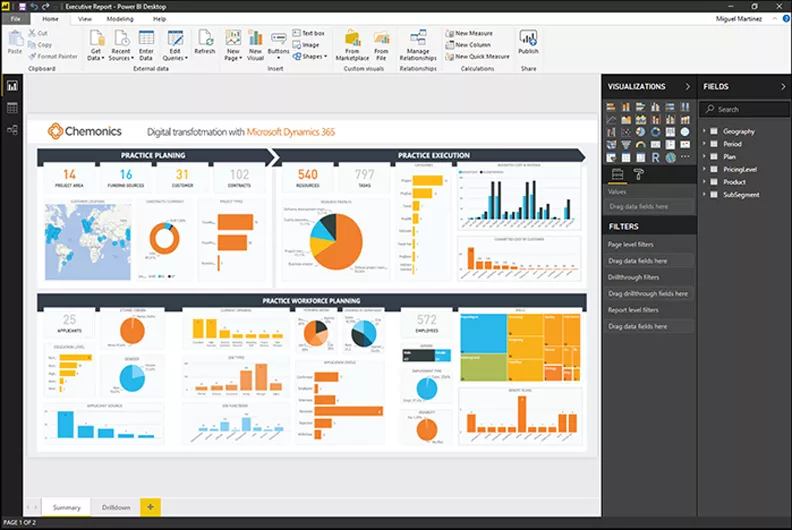Open the Get Data dropdown
The width and height of the screenshot is (792, 530).
pos(97,45)
